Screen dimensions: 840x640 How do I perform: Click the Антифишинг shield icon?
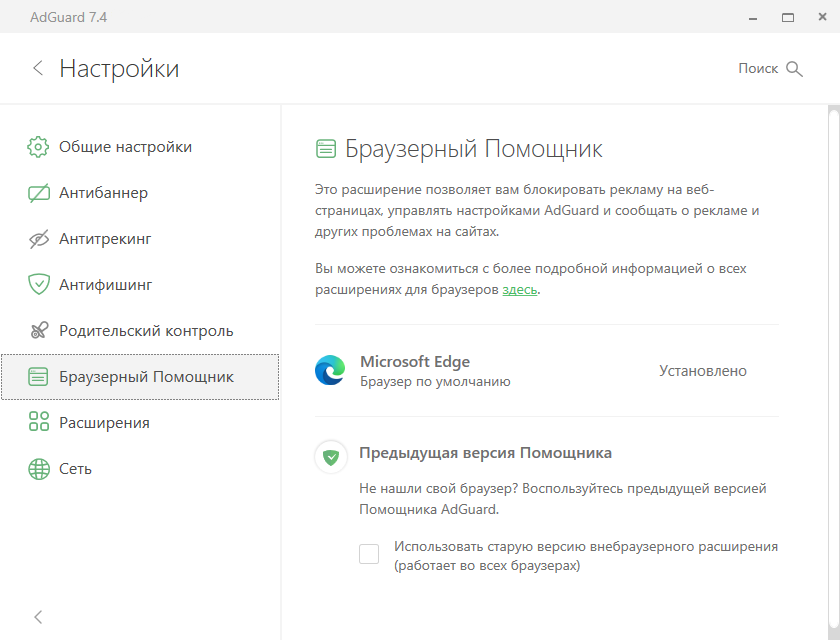[x=39, y=284]
